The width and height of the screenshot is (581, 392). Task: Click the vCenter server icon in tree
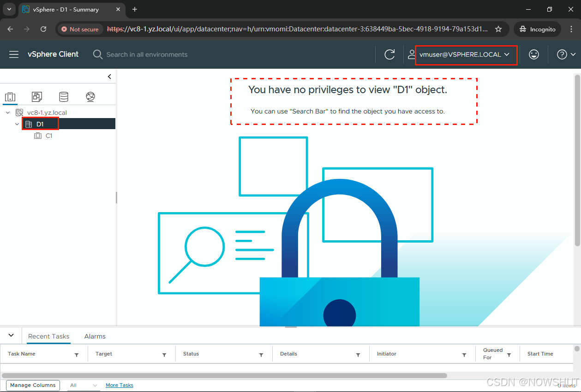pos(19,113)
